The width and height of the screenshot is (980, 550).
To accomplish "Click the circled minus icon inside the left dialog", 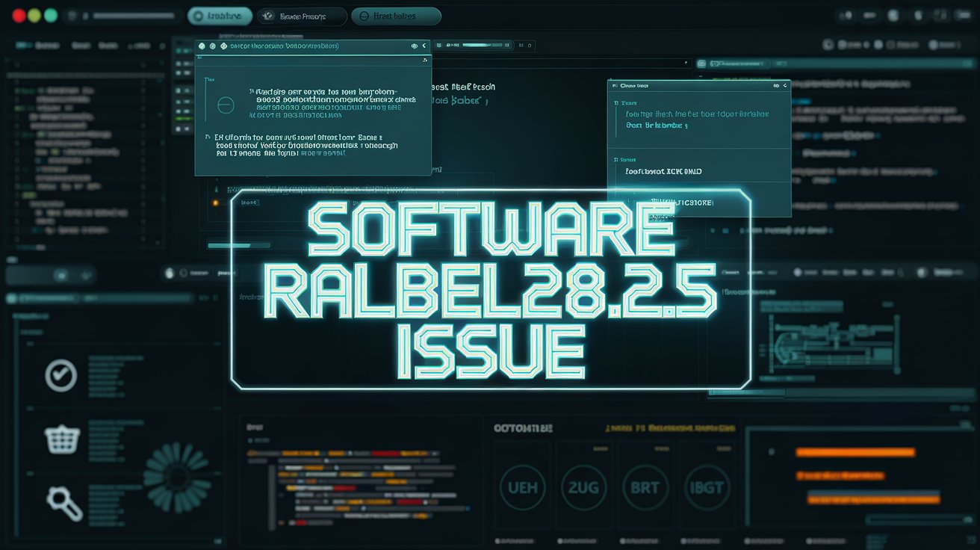I will coord(226,105).
